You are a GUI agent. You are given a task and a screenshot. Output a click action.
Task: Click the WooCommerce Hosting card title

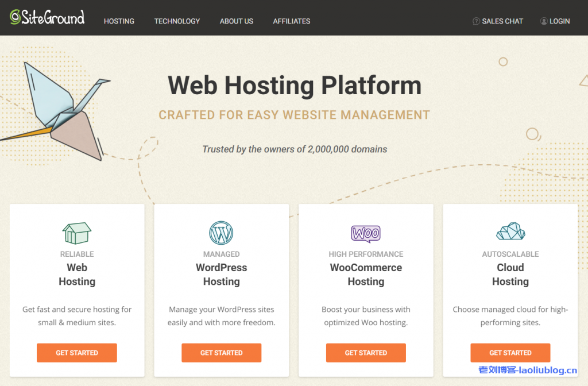click(x=366, y=275)
